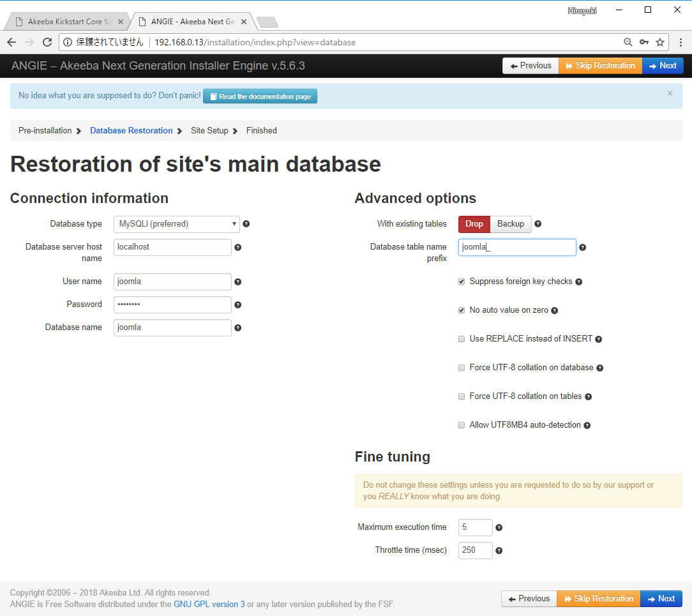Click help icon beside table name prefix field
692x616 pixels.
click(x=583, y=247)
